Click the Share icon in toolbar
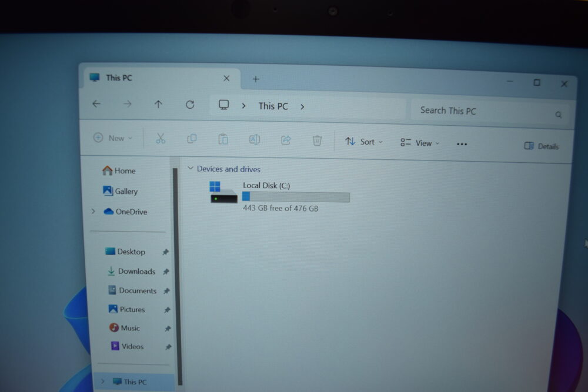The height and width of the screenshot is (392, 588). tap(286, 140)
